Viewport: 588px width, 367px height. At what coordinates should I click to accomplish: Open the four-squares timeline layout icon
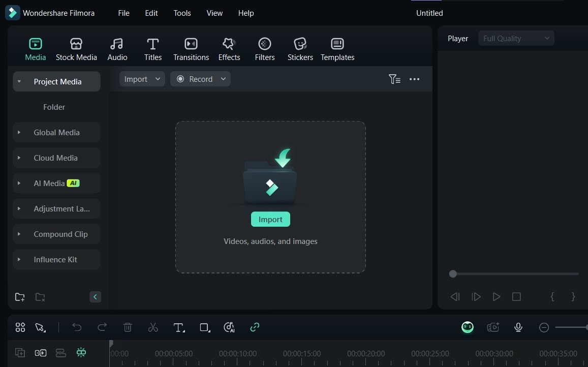point(20,327)
